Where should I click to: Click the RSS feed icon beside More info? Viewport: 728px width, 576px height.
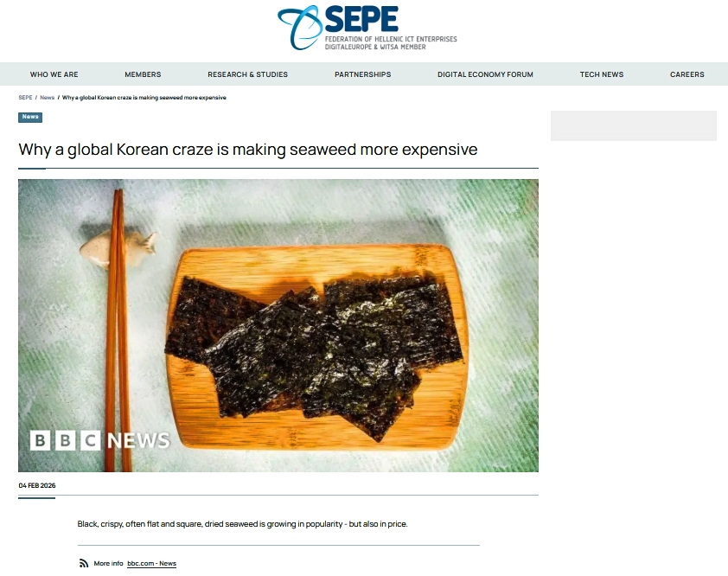[84, 563]
